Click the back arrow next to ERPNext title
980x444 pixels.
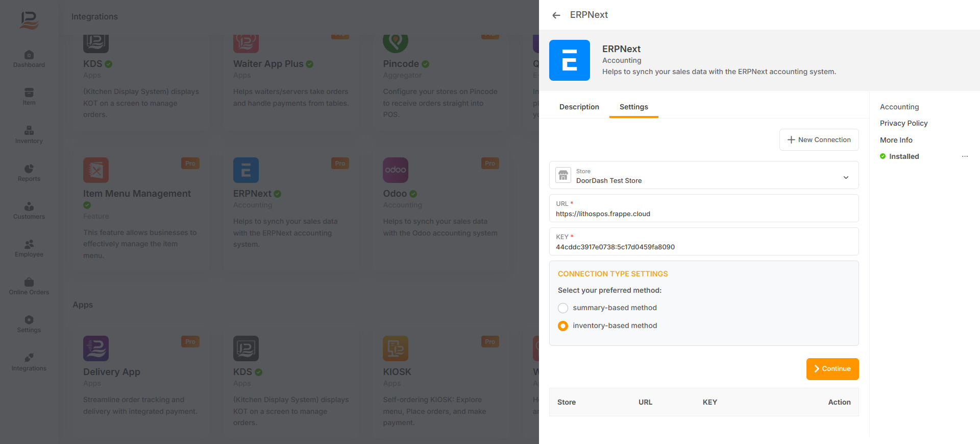[556, 15]
